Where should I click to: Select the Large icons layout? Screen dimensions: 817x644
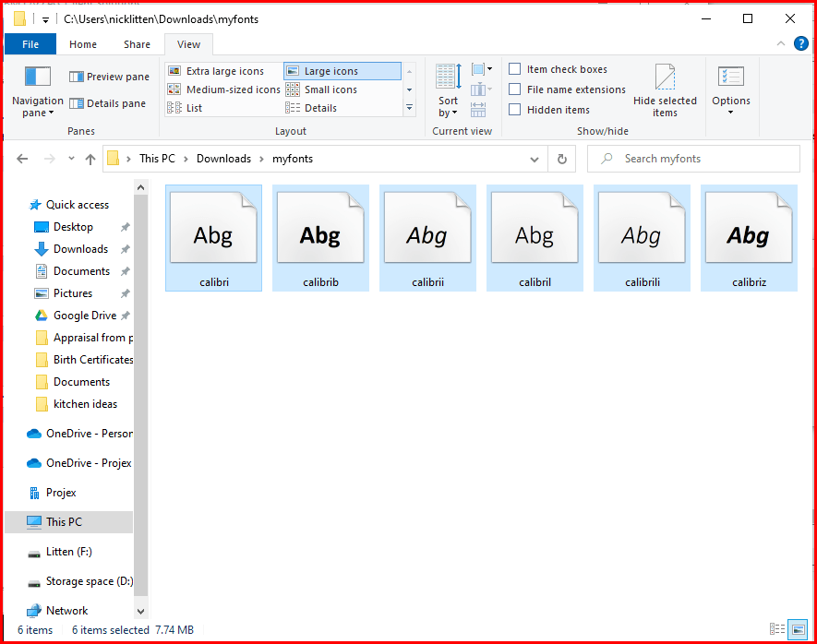pyautogui.click(x=342, y=71)
